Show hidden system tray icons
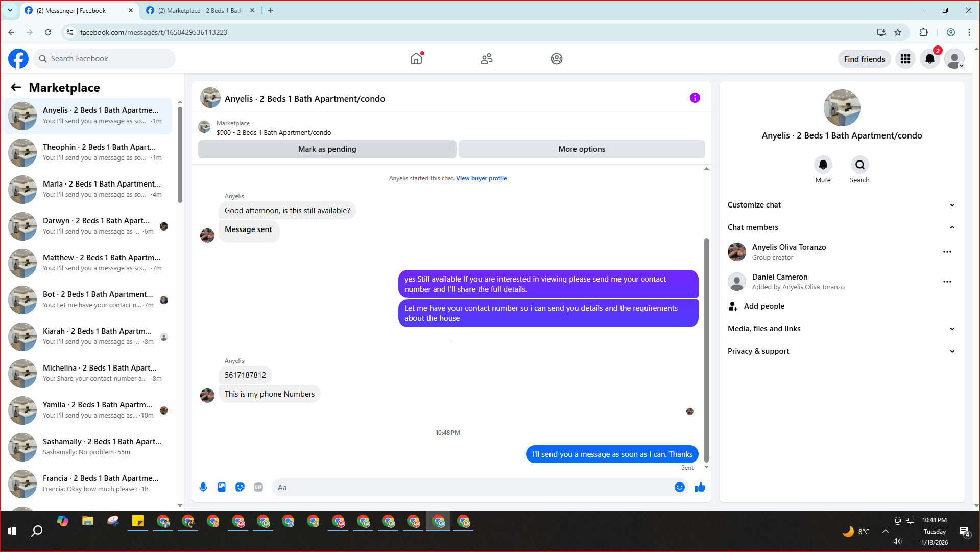 pos(885,531)
